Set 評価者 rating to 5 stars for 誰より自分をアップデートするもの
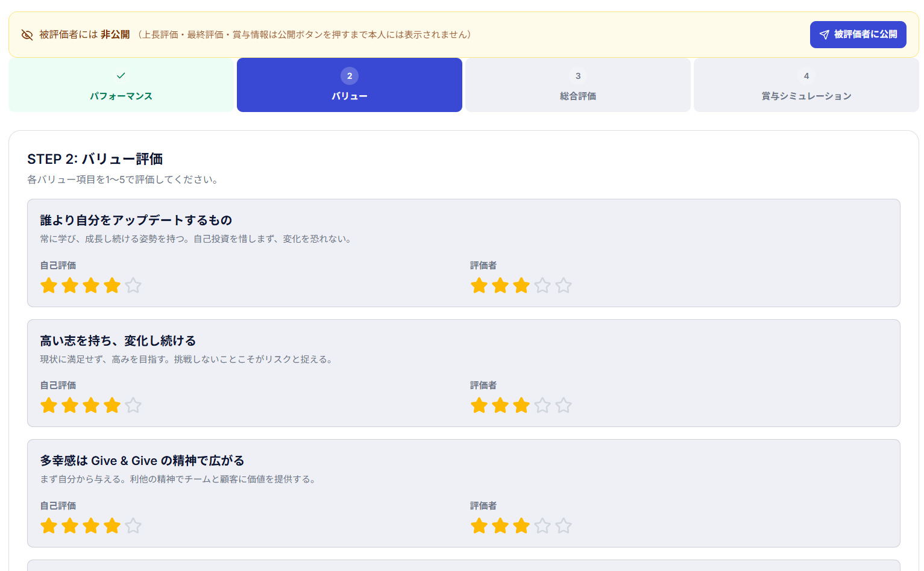Viewport: 924px width, 571px height. pyautogui.click(x=564, y=285)
